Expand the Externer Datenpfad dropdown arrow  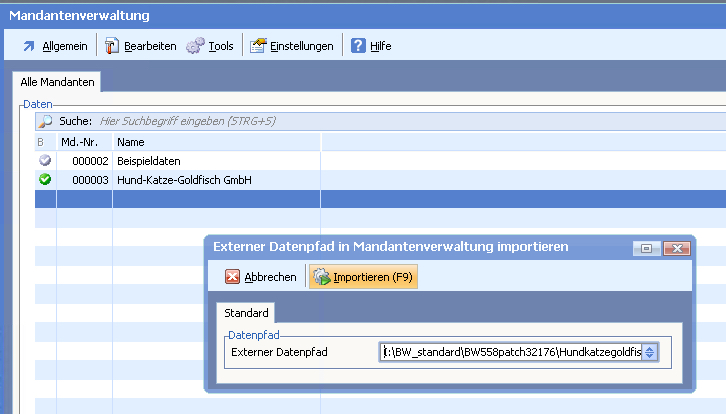[x=649, y=352]
